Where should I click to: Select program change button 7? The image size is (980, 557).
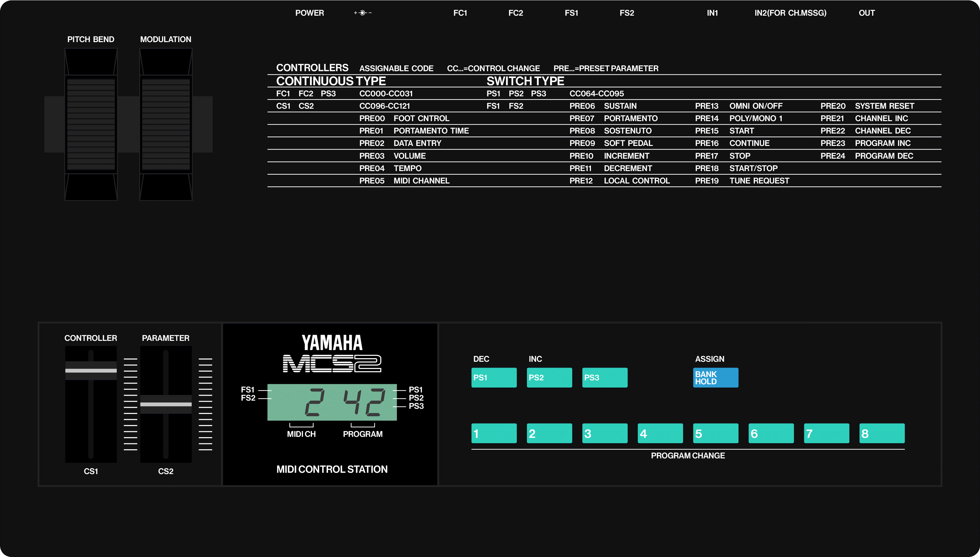(x=826, y=433)
